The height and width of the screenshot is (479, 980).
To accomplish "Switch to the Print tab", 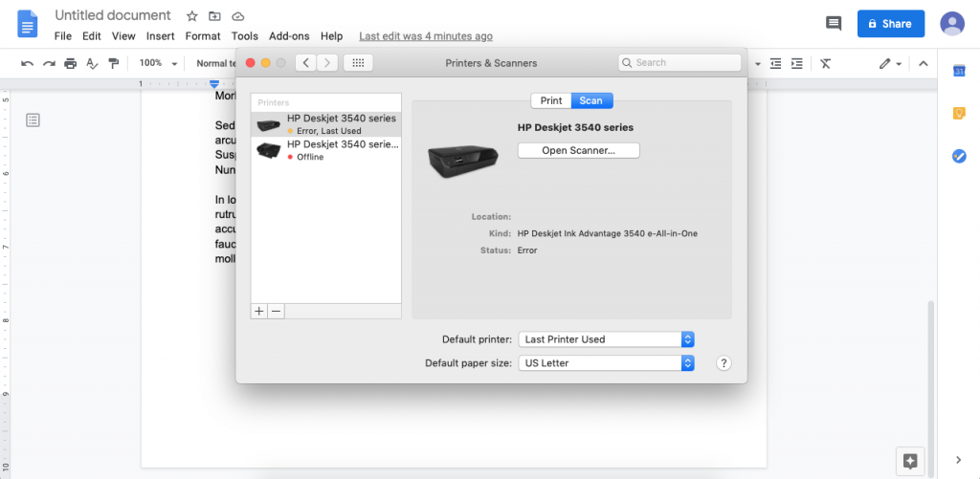I will [x=551, y=100].
